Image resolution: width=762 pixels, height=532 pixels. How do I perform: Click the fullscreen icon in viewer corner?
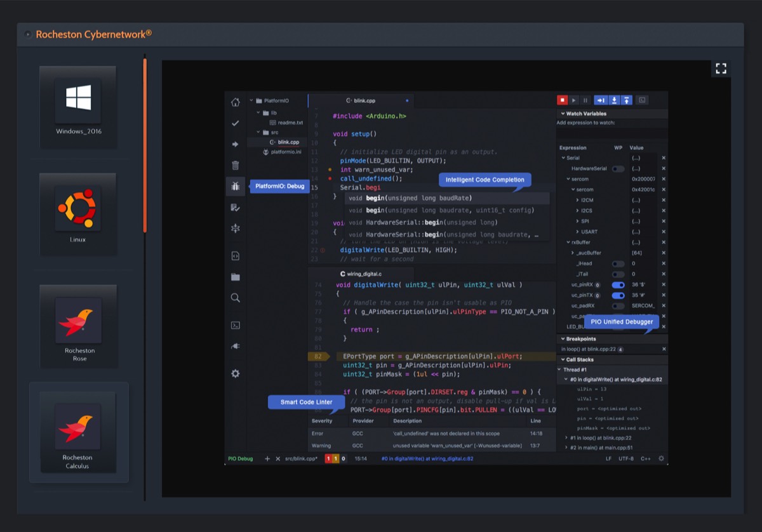tap(721, 69)
